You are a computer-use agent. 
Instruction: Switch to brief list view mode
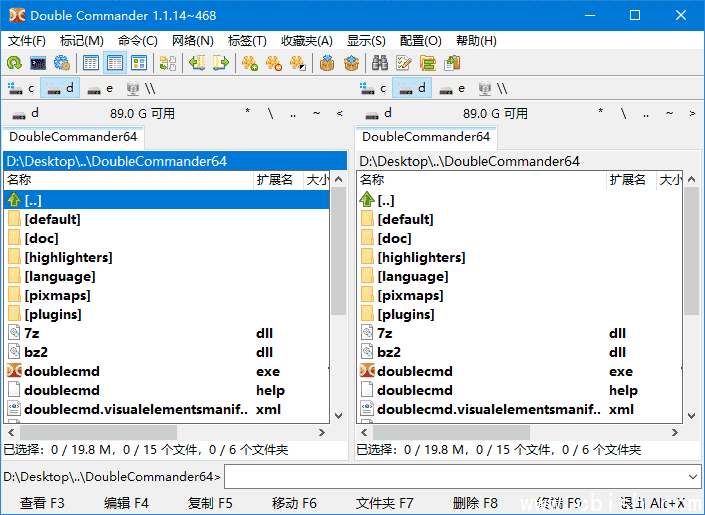91,63
